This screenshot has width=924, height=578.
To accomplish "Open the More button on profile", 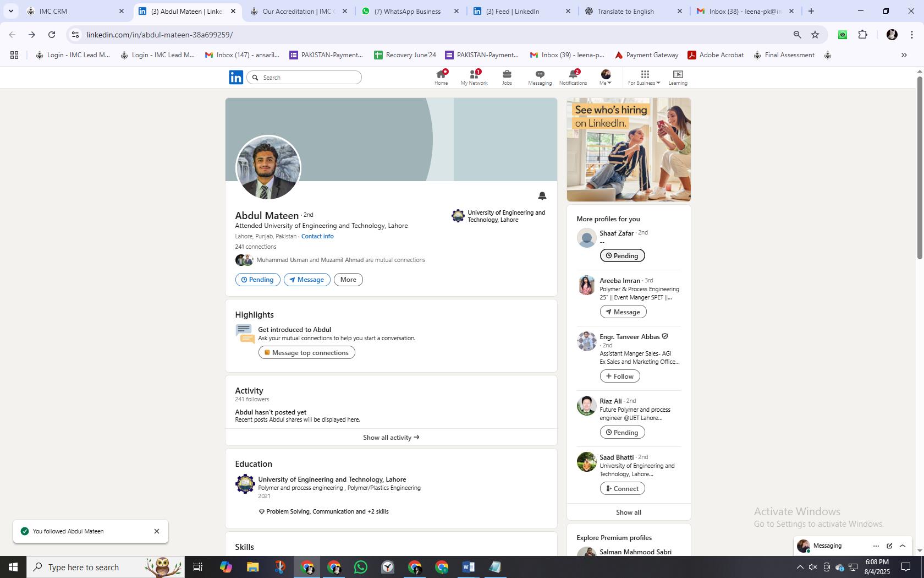I will (348, 280).
